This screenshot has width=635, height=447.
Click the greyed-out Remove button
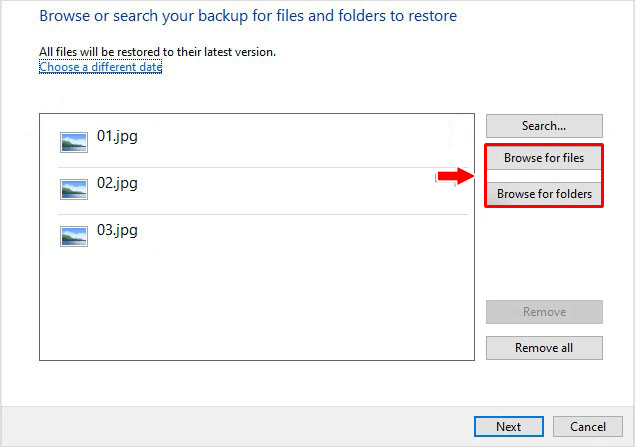[x=544, y=312]
